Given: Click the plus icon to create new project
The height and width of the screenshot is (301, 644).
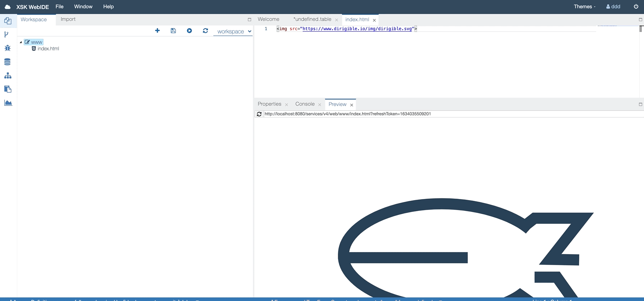Looking at the screenshot, I should click(157, 31).
